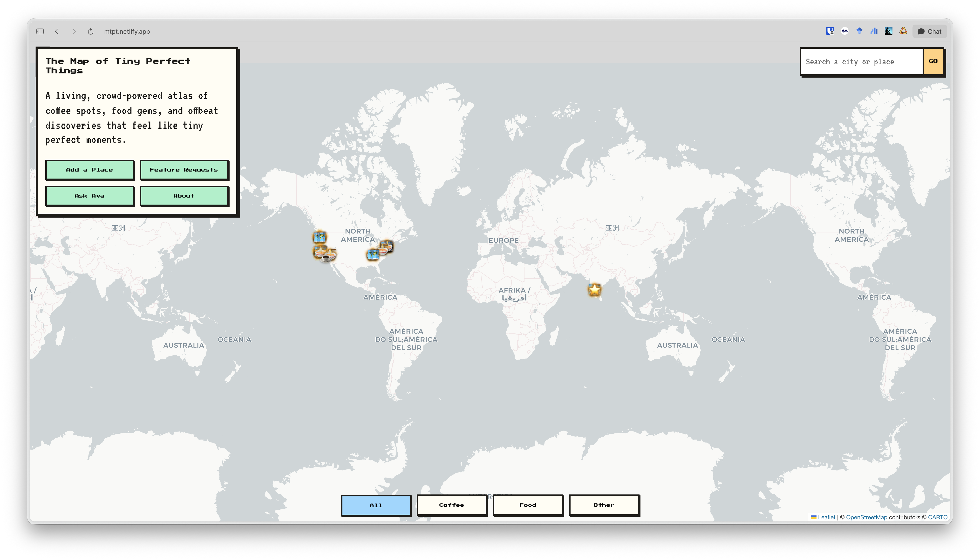
Task: Open the About section
Action: coord(184,196)
